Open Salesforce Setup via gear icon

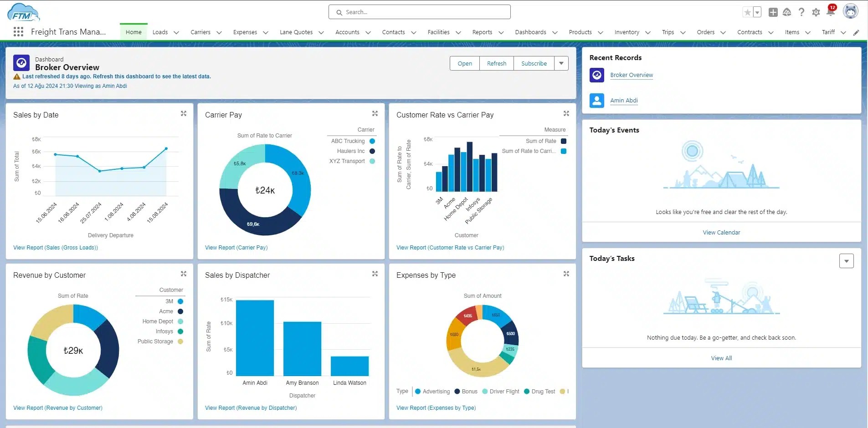pyautogui.click(x=816, y=12)
